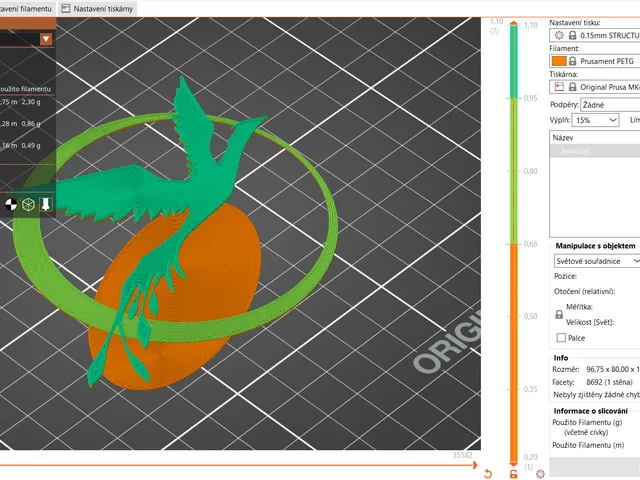Toggle the layer slider lock icon
This screenshot has height=480, width=640.
coord(514,474)
